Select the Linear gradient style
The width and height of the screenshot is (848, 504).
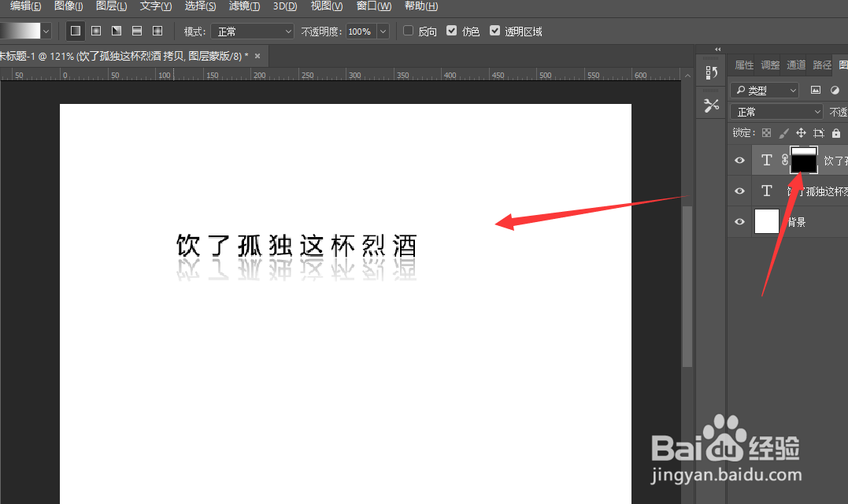click(76, 31)
